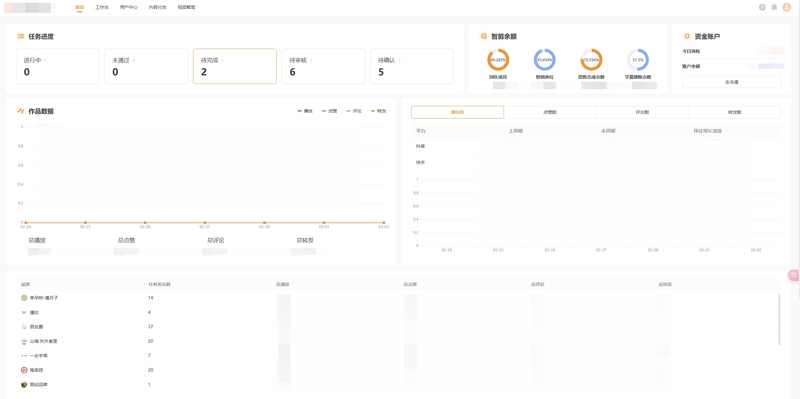Screen dimensions: 800x399
Task: Select the 点赞数 metrics tab
Action: (x=549, y=112)
